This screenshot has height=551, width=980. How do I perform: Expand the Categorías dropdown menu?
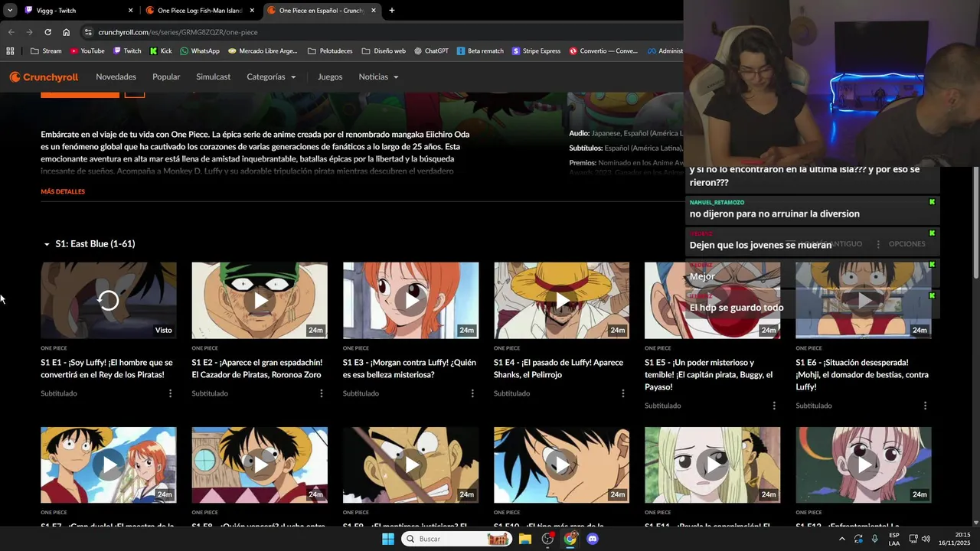tap(271, 77)
